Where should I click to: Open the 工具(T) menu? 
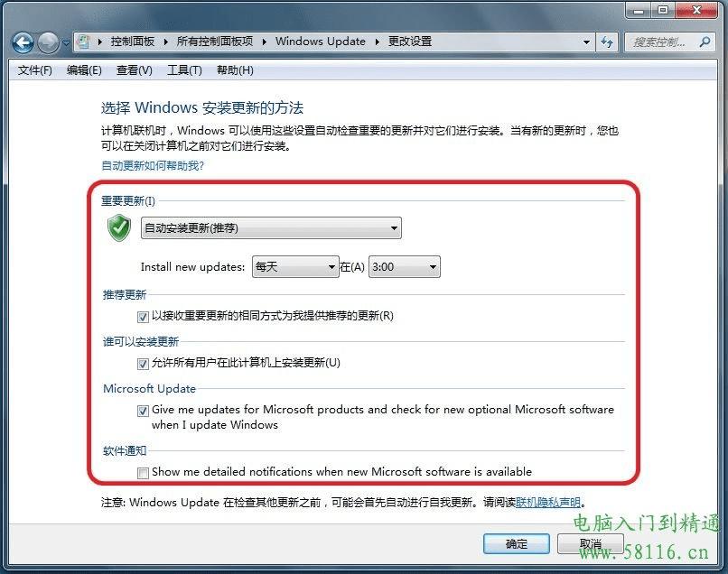(x=184, y=70)
